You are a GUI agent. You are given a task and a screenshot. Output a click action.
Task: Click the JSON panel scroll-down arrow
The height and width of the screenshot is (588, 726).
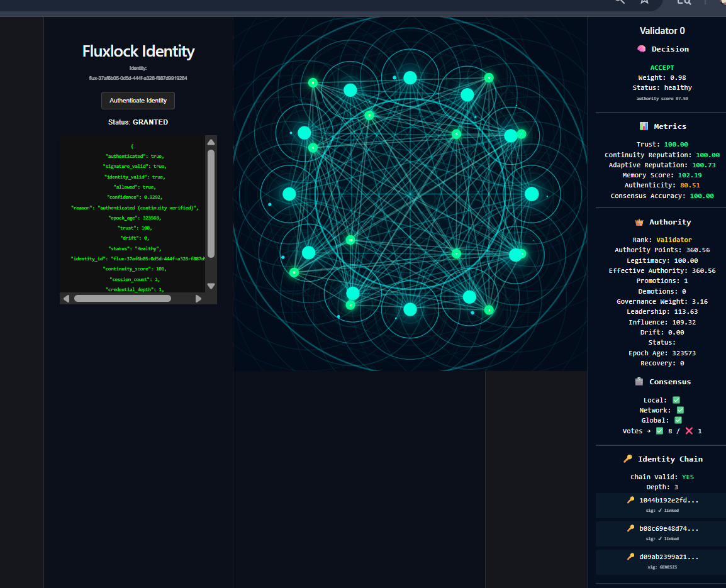pos(211,286)
